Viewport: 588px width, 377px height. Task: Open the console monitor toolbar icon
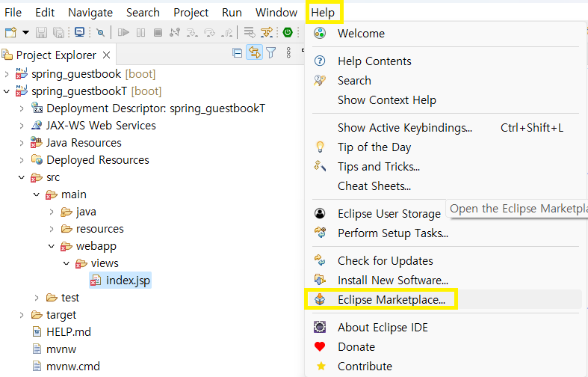click(79, 32)
